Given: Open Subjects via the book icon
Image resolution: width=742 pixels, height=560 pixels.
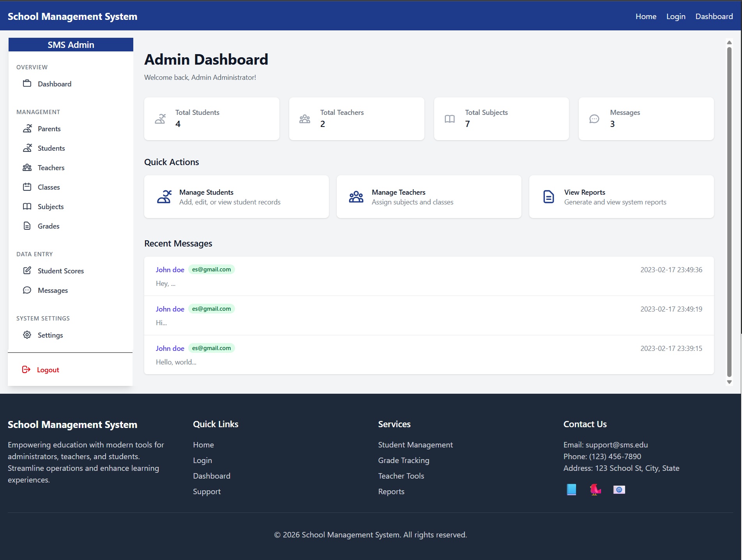Looking at the screenshot, I should point(27,206).
